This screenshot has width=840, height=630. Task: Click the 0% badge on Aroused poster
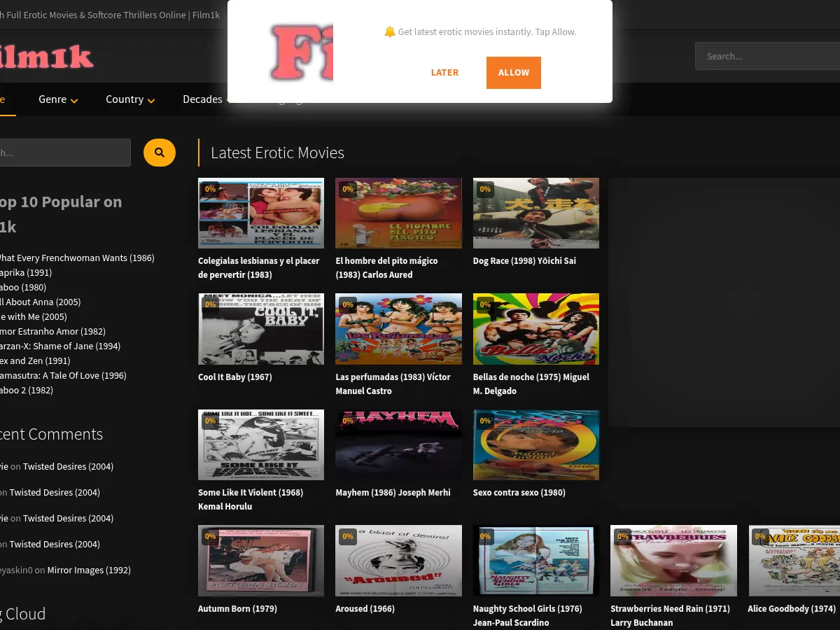click(x=348, y=536)
